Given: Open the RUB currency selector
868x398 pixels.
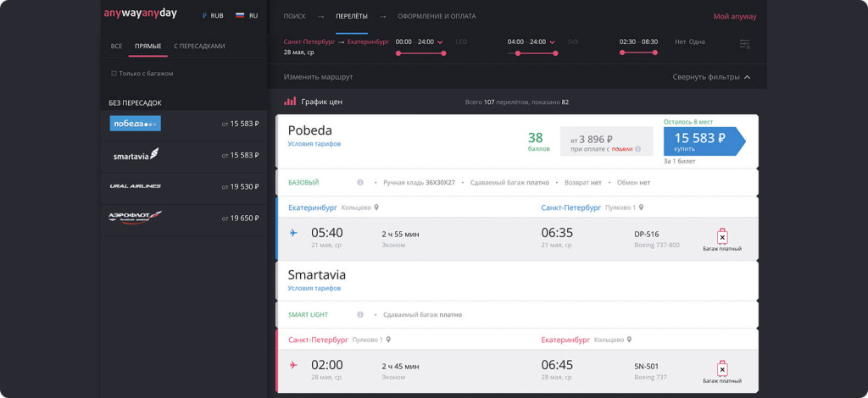Looking at the screenshot, I should click(x=213, y=16).
